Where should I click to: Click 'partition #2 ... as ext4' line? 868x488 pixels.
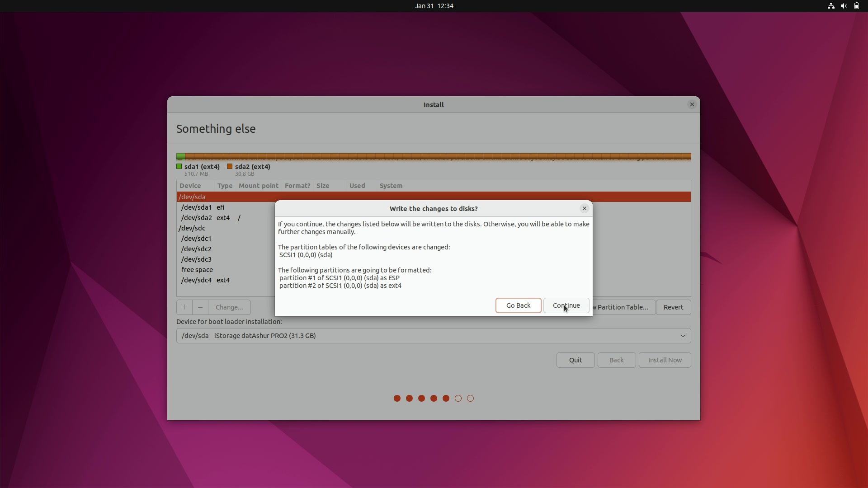tap(340, 286)
